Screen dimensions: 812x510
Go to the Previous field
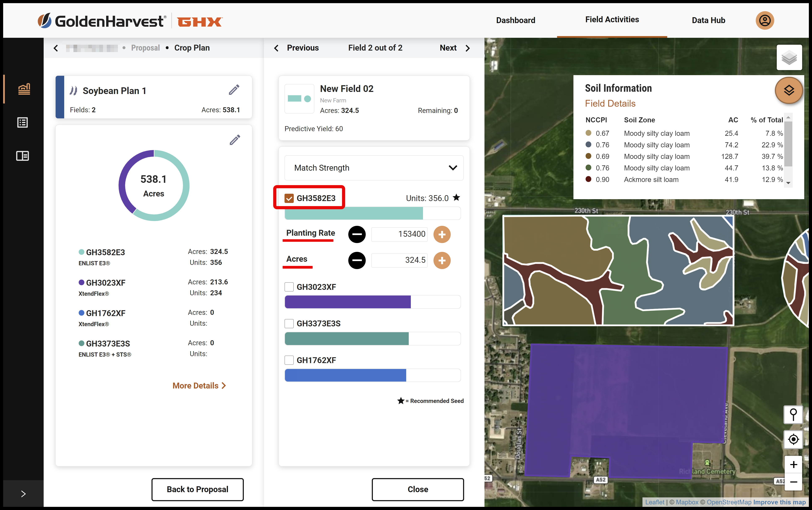(x=296, y=48)
